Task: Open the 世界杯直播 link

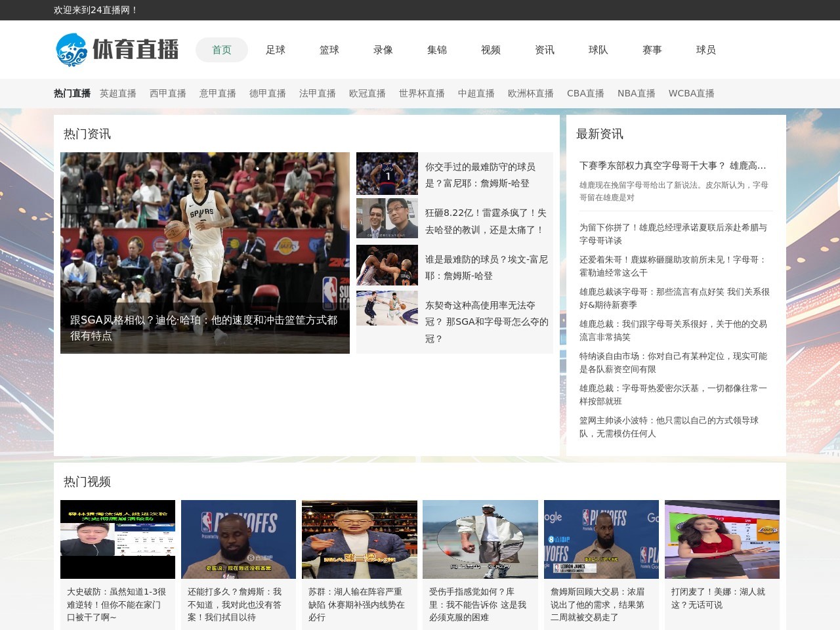Action: pyautogui.click(x=422, y=93)
